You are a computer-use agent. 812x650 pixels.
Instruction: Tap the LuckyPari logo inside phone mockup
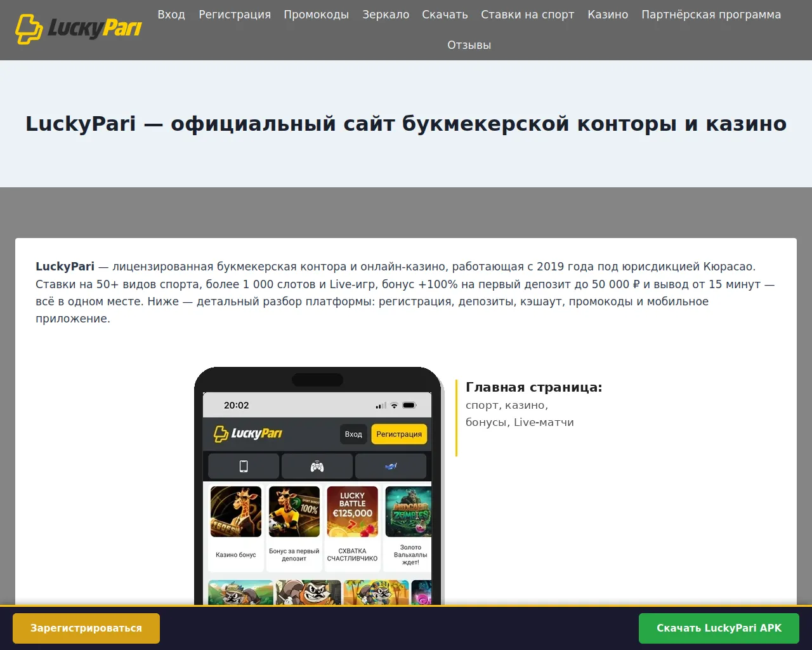(248, 434)
